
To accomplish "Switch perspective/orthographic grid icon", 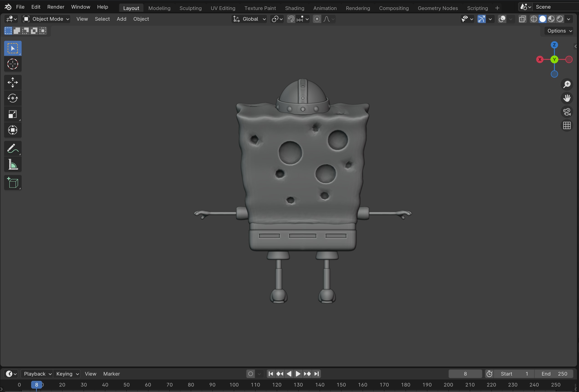I will 567,126.
